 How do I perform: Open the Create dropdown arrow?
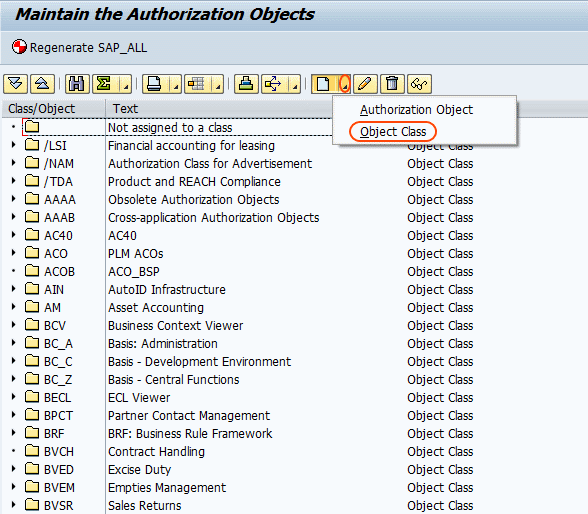coord(344,83)
